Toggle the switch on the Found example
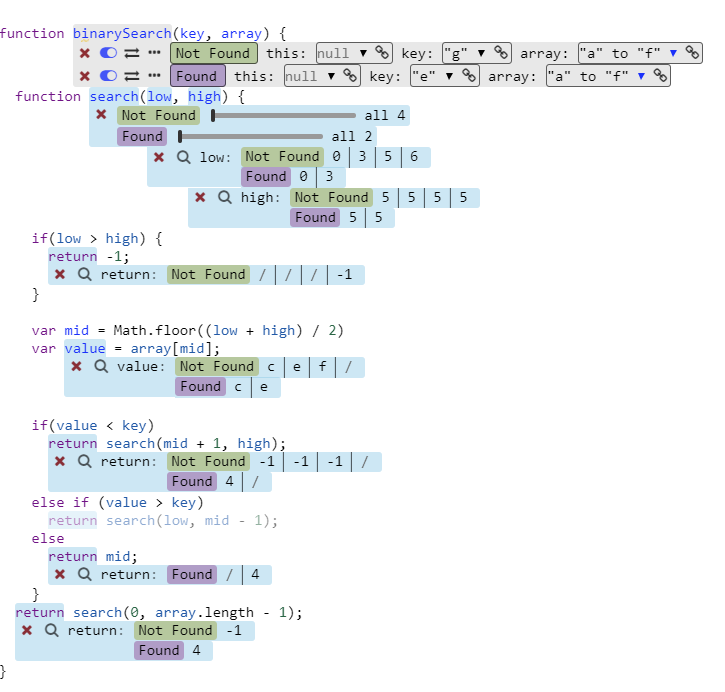 click(x=108, y=76)
